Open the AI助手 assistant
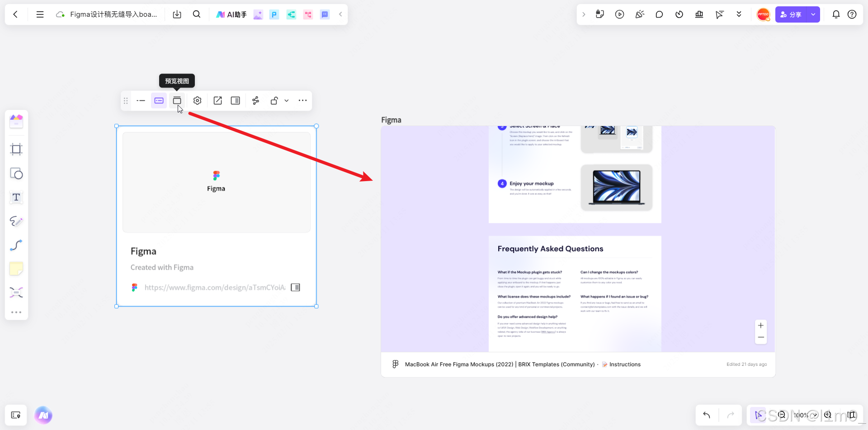 (231, 14)
